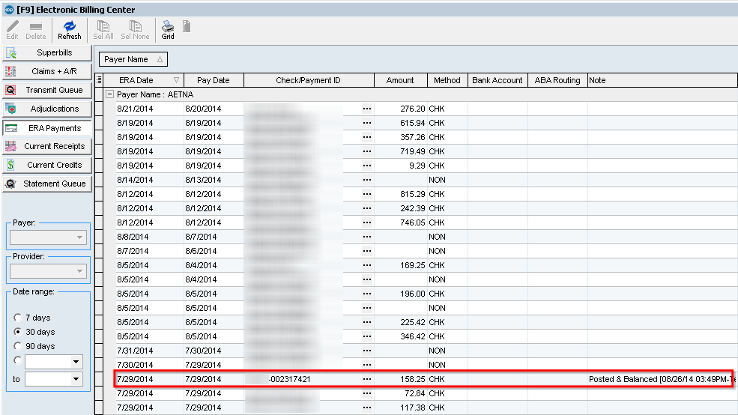Viewport: 738px width, 415px height.
Task: Open the start date dropdown
Action: click(x=76, y=361)
